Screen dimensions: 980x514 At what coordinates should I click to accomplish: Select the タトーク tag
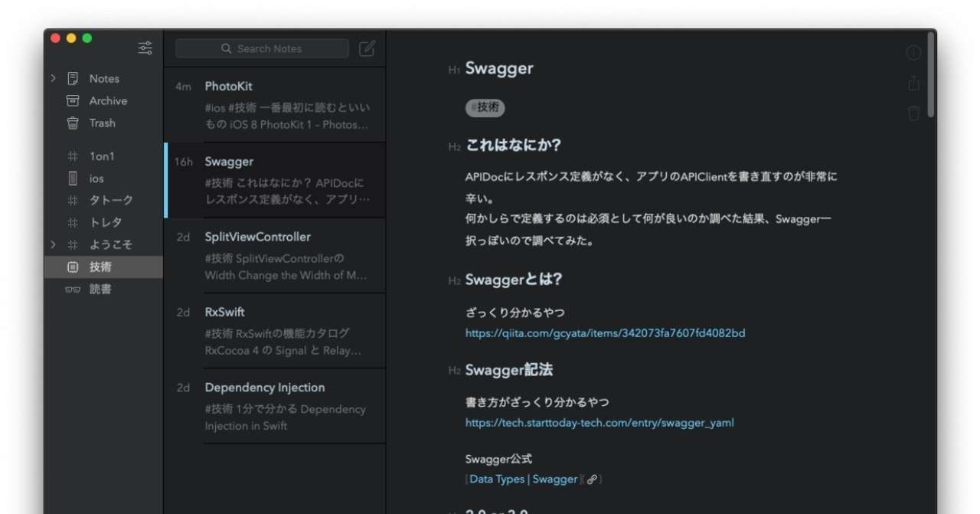pyautogui.click(x=111, y=201)
